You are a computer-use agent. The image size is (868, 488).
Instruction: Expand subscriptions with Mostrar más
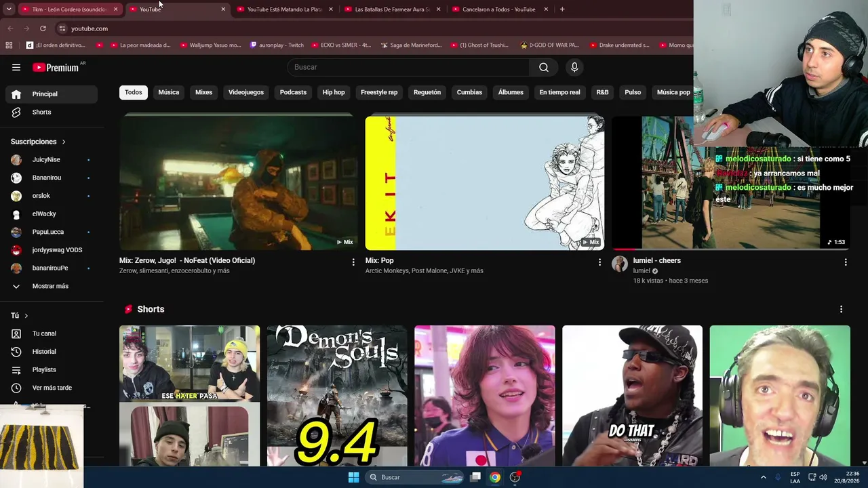(x=52, y=286)
